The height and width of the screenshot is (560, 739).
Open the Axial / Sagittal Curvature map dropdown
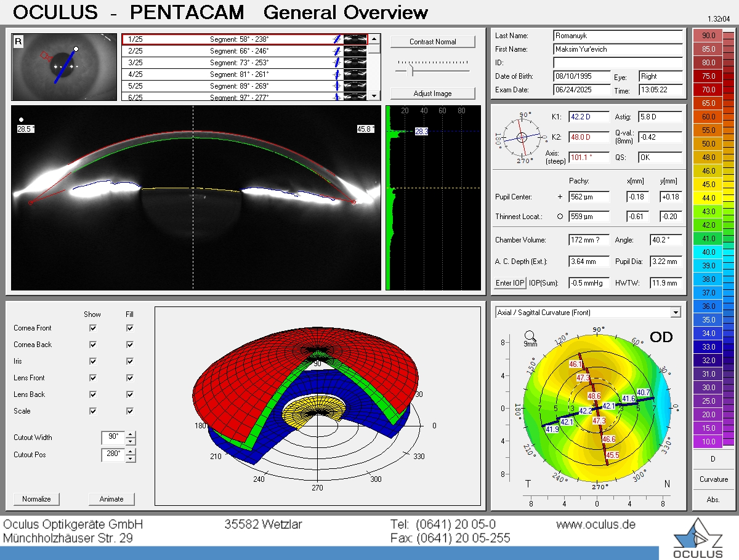(676, 313)
